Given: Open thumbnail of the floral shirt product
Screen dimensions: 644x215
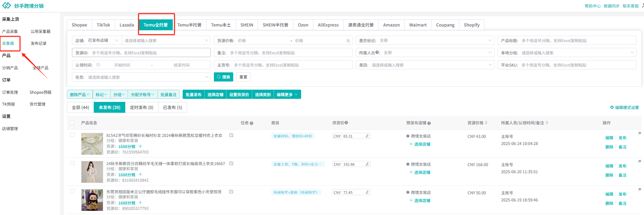Looking at the screenshot, I should click(x=92, y=144).
